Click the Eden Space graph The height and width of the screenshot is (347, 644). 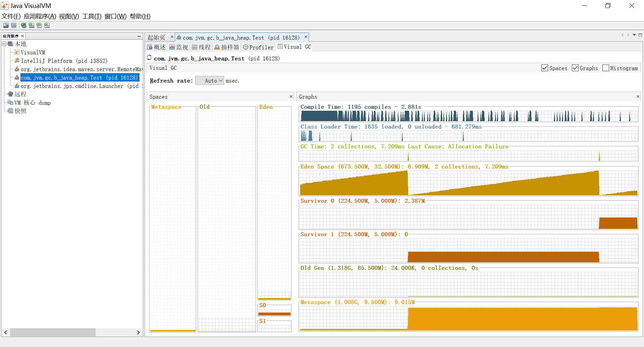[468, 183]
